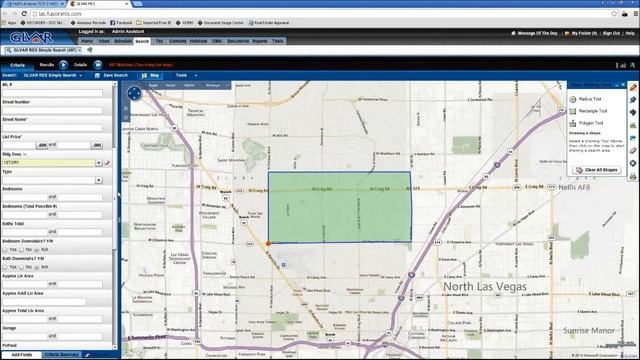This screenshot has width=640, height=360.
Task: Click the ML # input field
Action: [x=52, y=93]
